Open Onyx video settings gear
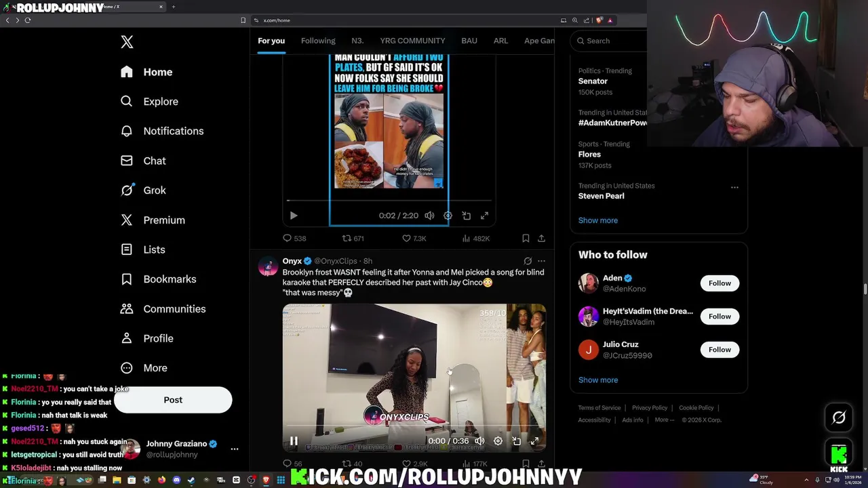This screenshot has height=488, width=868. tap(498, 441)
